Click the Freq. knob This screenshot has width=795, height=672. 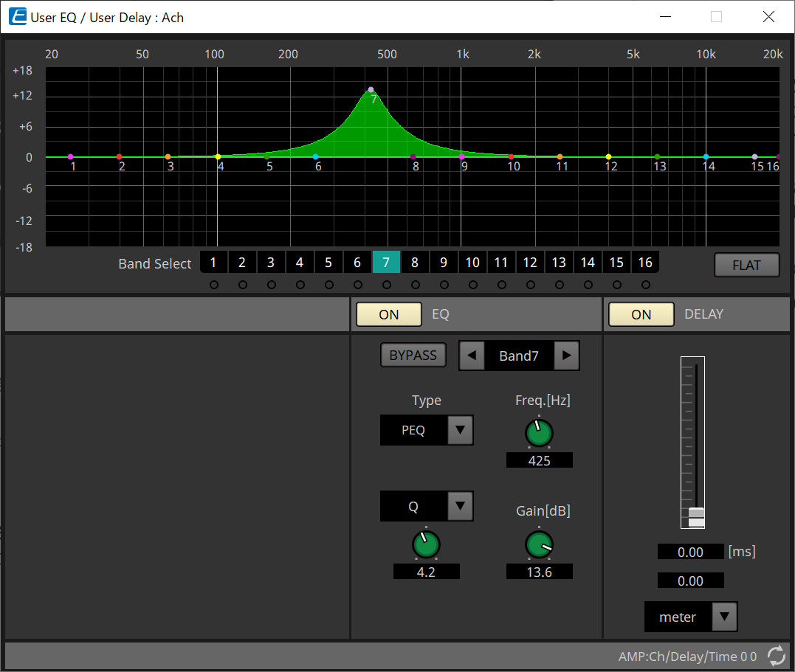[x=539, y=433]
